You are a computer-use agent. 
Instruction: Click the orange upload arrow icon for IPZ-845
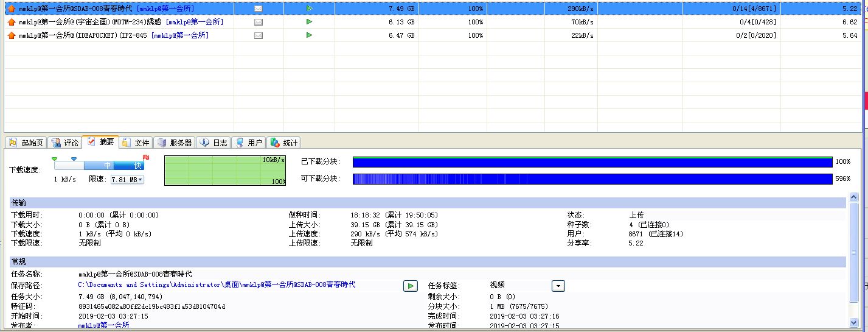[11, 35]
